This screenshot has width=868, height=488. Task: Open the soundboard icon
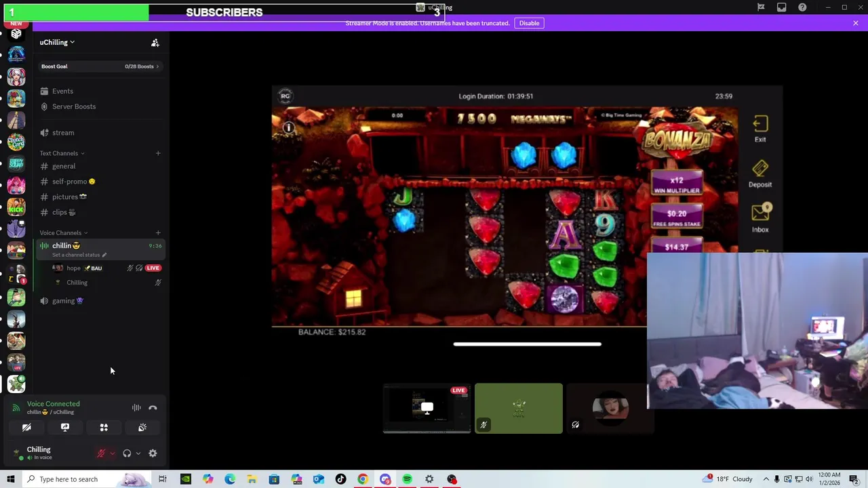pyautogui.click(x=142, y=428)
